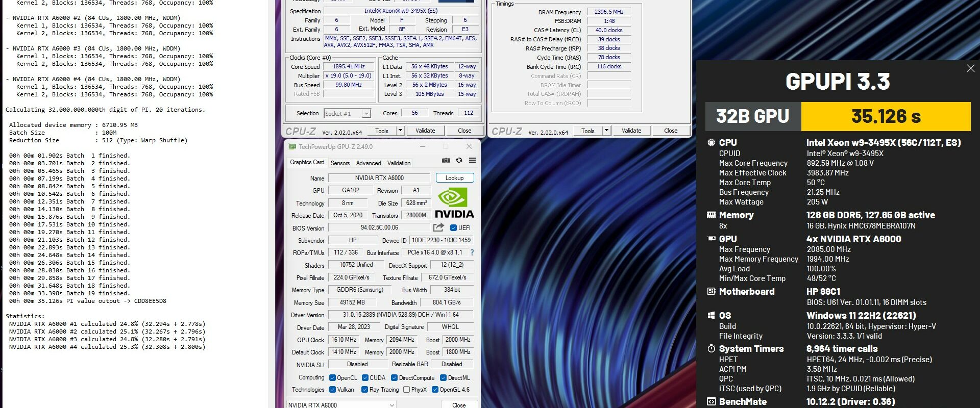
Task: Click Close in left CPU-Z window
Action: pyautogui.click(x=464, y=131)
